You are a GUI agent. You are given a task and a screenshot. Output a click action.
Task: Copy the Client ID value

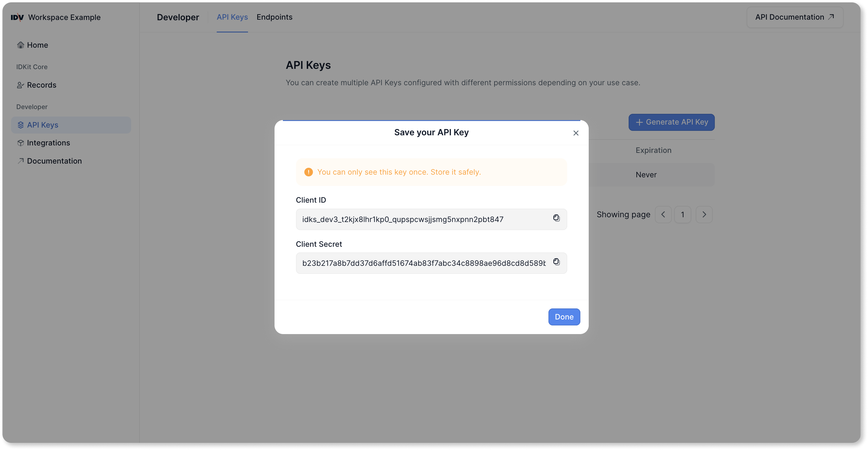pos(556,218)
